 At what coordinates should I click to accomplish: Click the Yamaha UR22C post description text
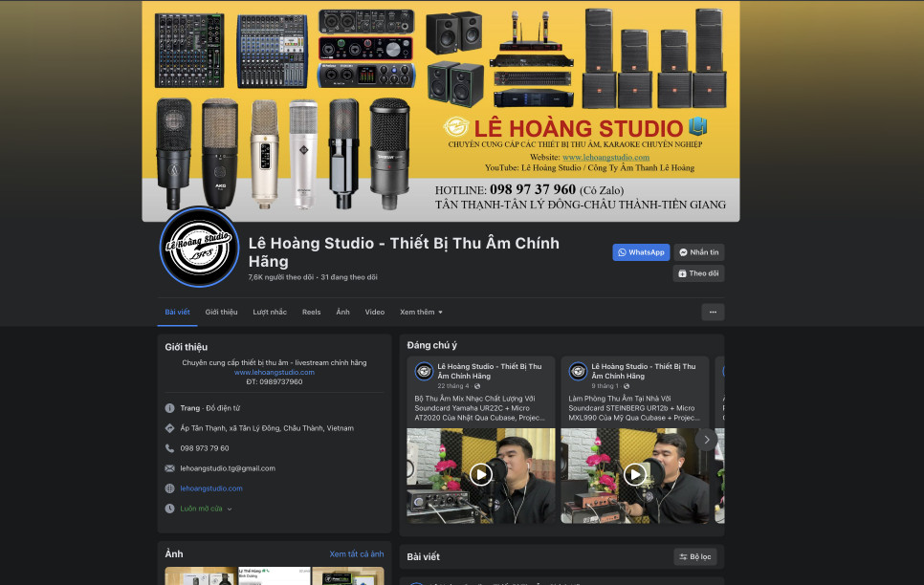(x=481, y=408)
